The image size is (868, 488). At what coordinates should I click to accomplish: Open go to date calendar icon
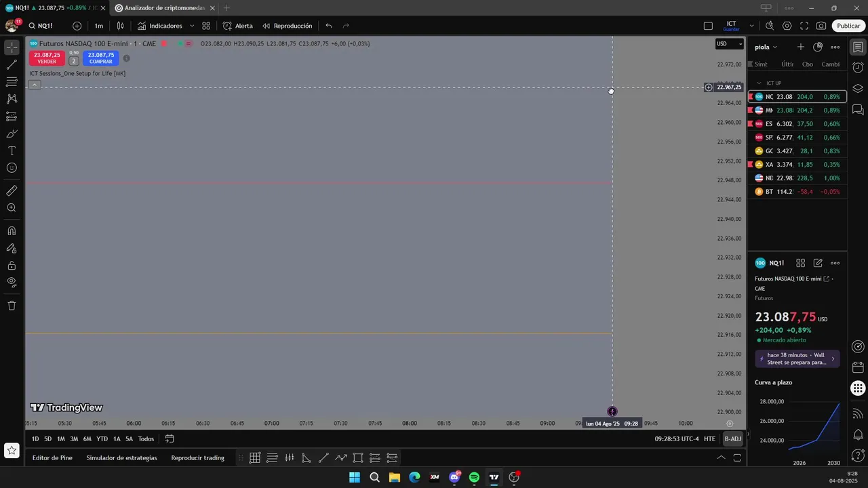pyautogui.click(x=170, y=439)
